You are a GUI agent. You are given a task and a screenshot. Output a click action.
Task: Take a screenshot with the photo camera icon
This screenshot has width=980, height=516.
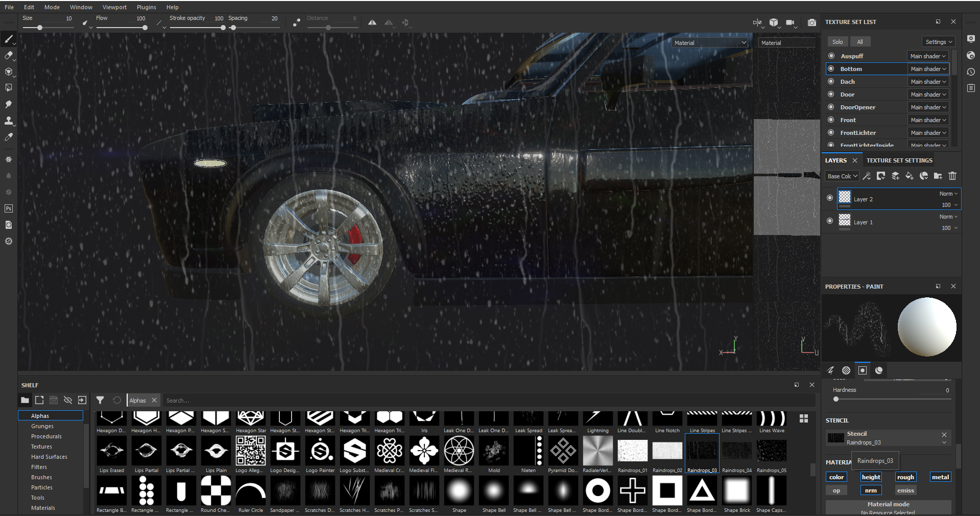click(x=811, y=22)
